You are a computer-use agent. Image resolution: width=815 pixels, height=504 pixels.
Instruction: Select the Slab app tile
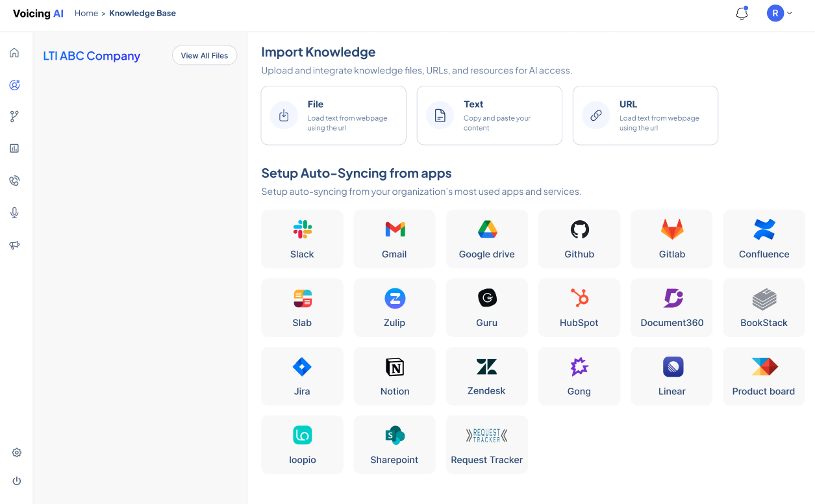coord(302,307)
